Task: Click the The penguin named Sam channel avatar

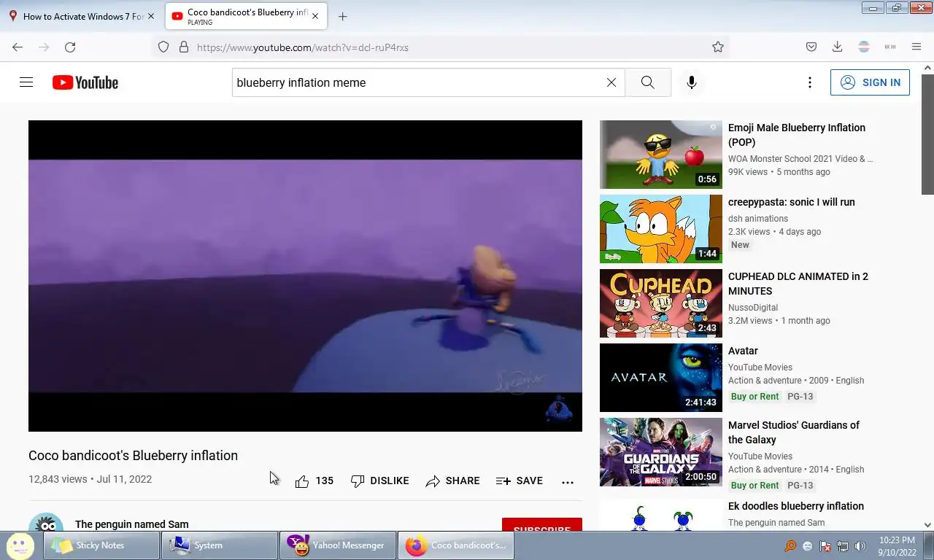Action: pyautogui.click(x=46, y=522)
